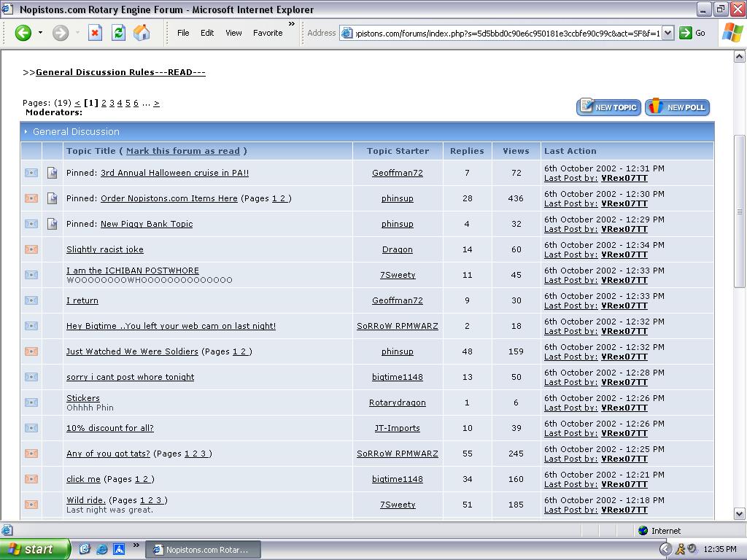Open the General Discussion Rules link
Image resolution: width=747 pixels, height=560 pixels.
coord(120,72)
